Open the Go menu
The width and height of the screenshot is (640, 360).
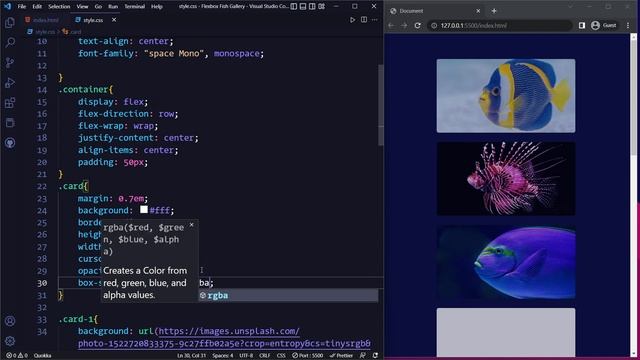[98, 7]
